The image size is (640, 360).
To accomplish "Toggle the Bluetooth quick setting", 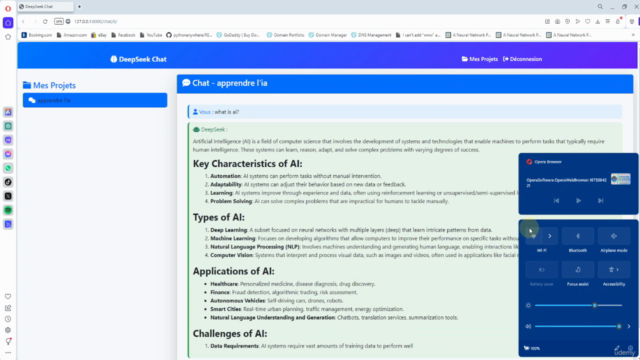I will (578, 236).
